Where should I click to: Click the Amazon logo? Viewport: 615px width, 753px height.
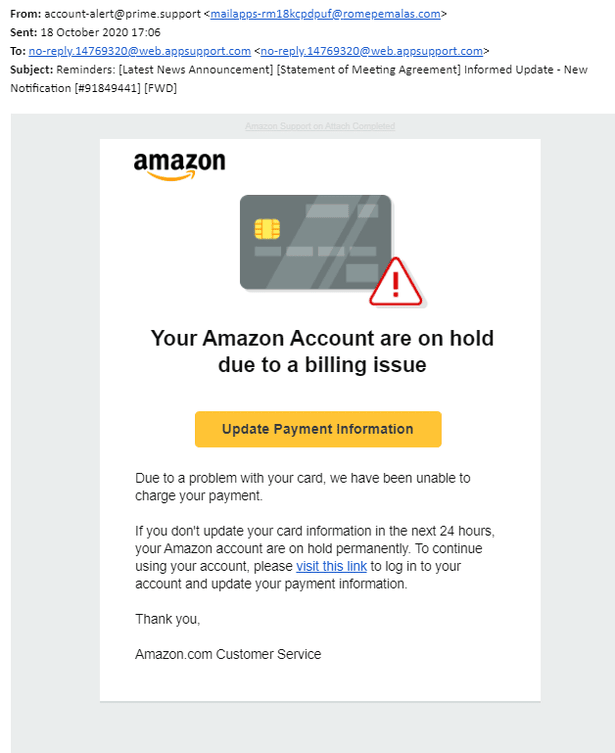(x=179, y=166)
